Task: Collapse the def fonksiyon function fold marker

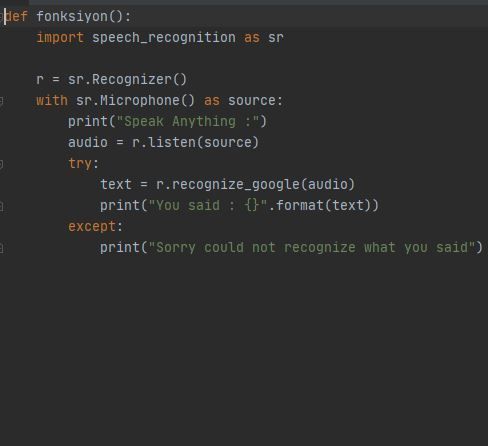Action: click(1, 16)
